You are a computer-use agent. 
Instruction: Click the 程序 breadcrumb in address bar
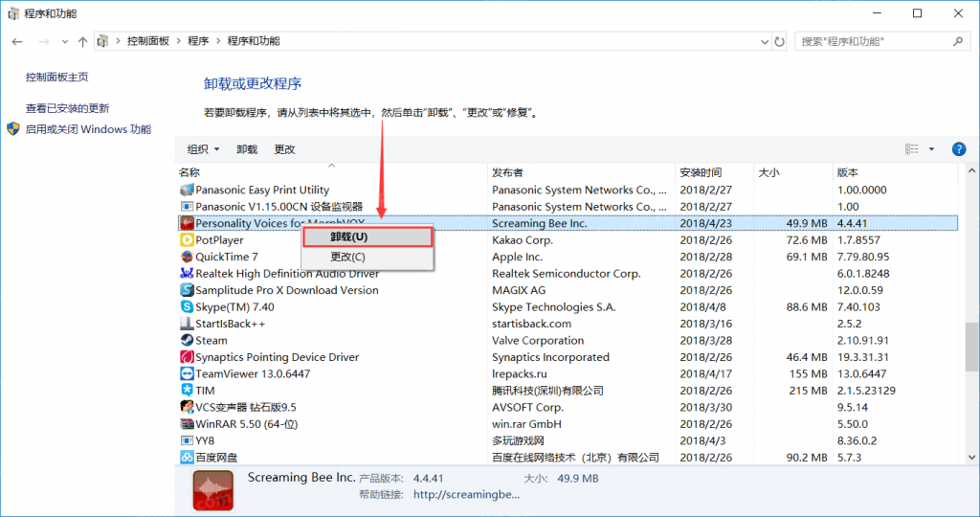tap(198, 41)
